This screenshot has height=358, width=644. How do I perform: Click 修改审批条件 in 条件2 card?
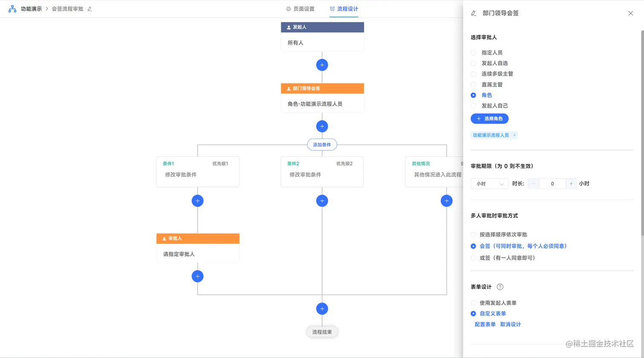tap(305, 175)
